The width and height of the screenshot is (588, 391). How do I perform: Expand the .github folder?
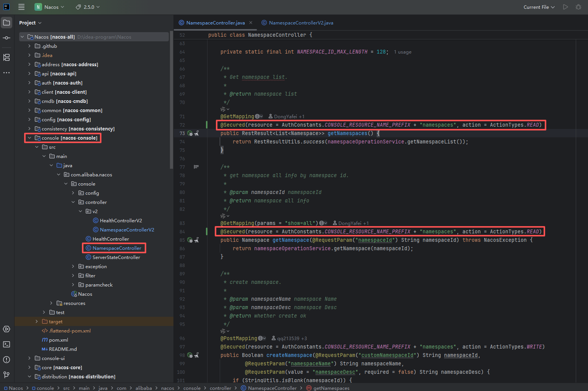(29, 46)
